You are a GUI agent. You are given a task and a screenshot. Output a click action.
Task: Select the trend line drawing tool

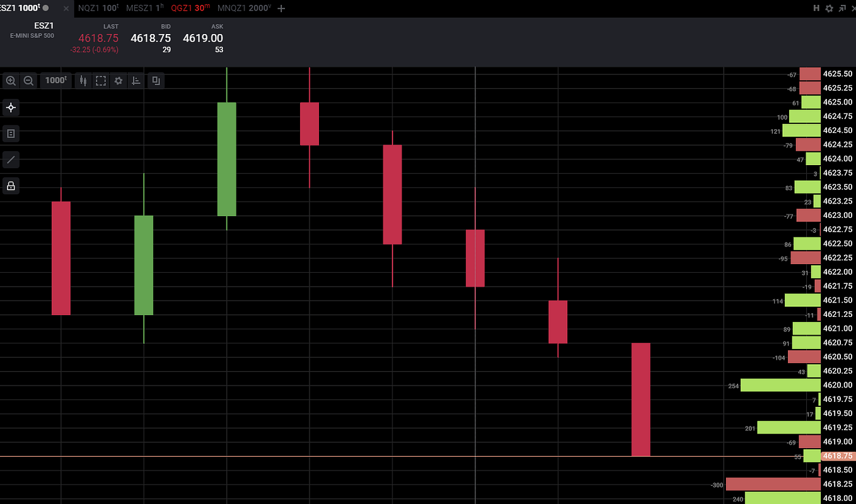tap(11, 159)
